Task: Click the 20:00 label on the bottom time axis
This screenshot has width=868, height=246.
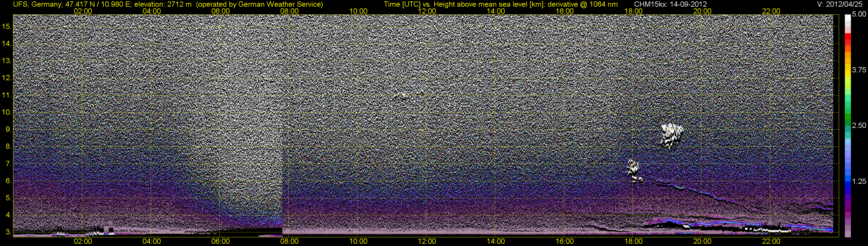Action: click(703, 241)
